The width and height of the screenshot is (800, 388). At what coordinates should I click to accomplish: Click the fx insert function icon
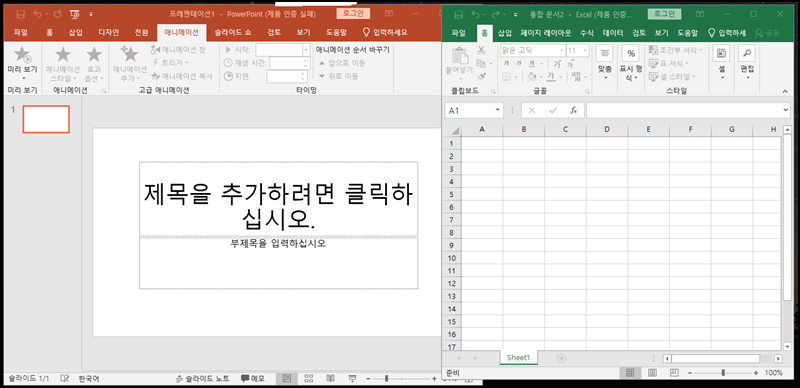click(x=573, y=110)
